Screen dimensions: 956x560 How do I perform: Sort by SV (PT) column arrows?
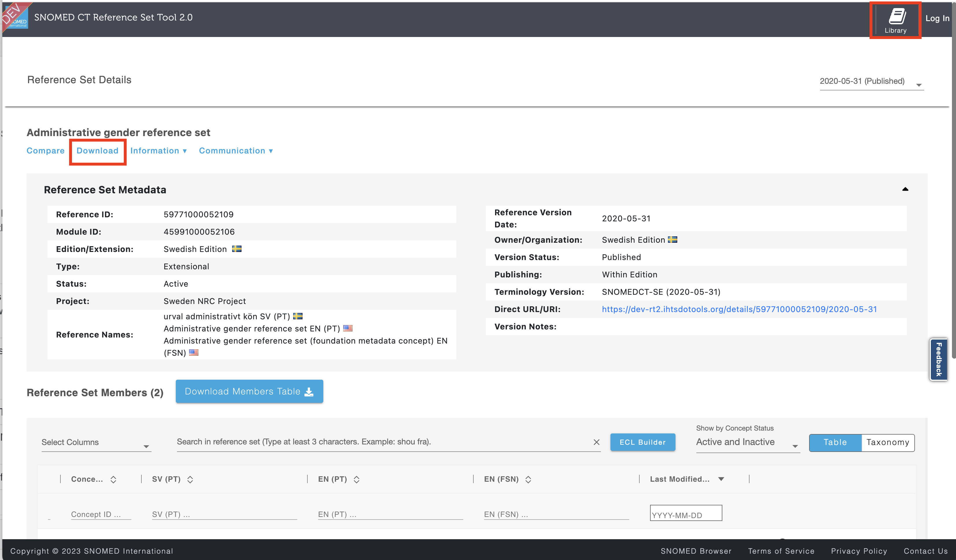point(190,480)
